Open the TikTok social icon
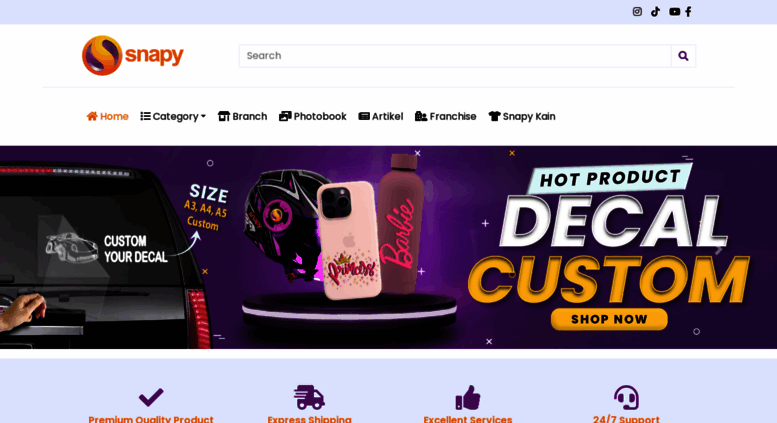 (x=655, y=11)
